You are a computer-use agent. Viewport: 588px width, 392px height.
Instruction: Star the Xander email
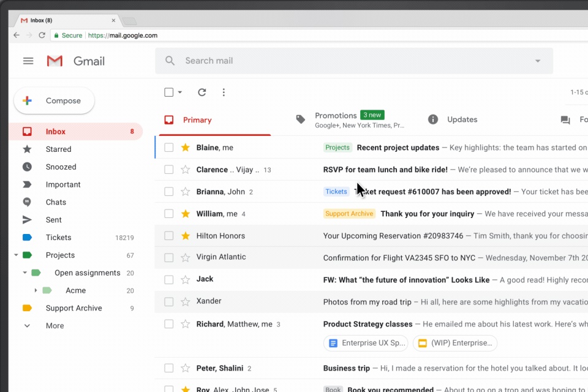tap(185, 301)
